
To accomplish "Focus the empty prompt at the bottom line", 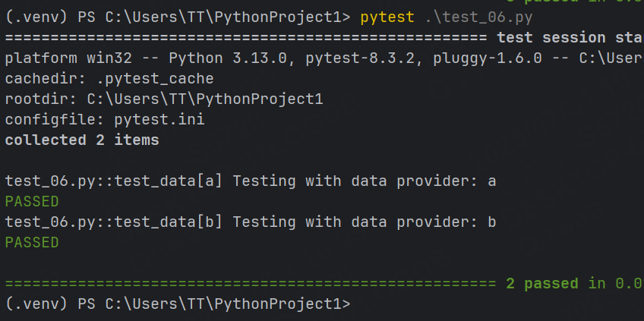I will coord(493,304).
